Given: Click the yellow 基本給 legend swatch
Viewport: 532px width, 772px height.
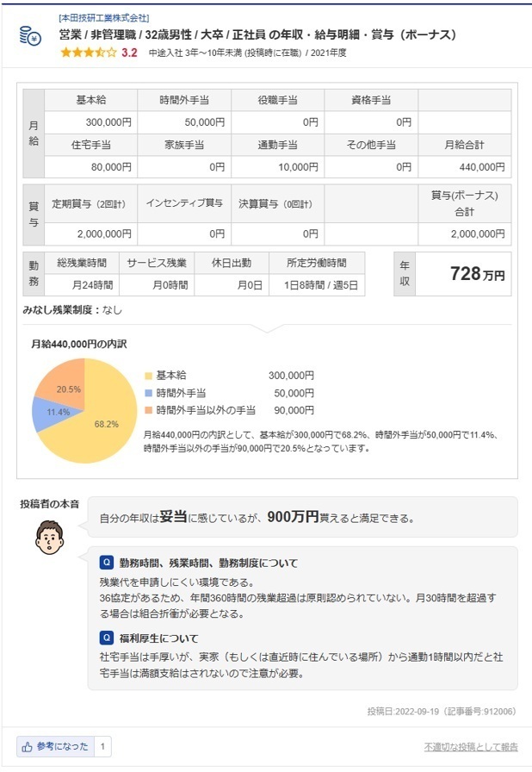Looking at the screenshot, I should 149,376.
